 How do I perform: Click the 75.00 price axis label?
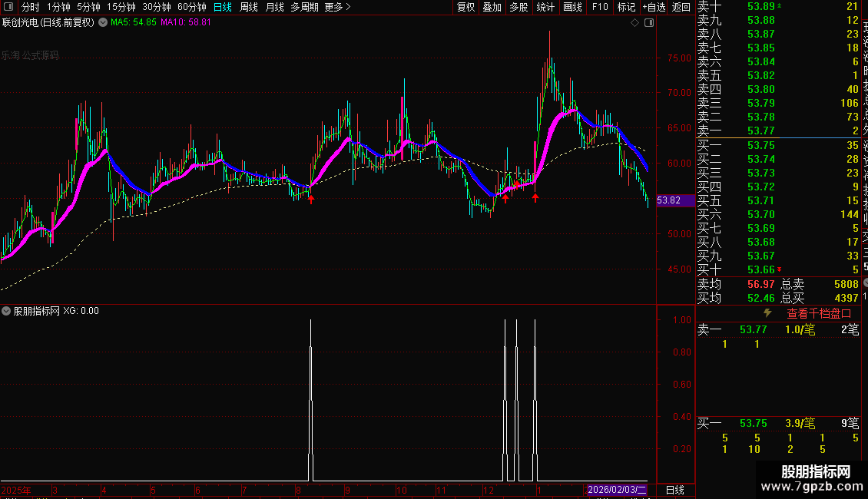(x=679, y=58)
